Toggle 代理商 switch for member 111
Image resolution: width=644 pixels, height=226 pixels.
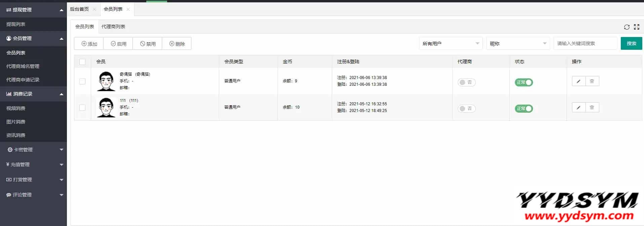click(466, 109)
